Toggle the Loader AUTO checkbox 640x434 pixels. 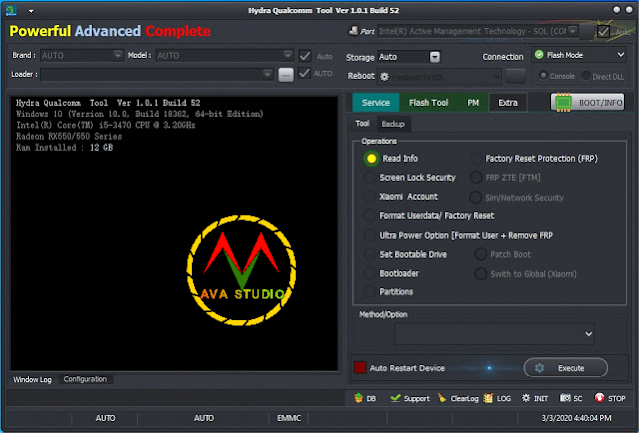click(x=304, y=73)
